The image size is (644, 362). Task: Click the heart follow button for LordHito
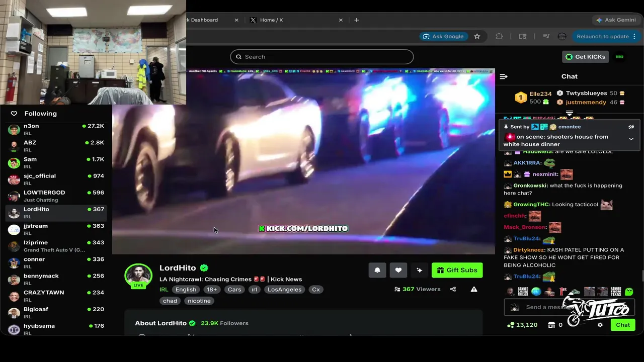coord(398,270)
